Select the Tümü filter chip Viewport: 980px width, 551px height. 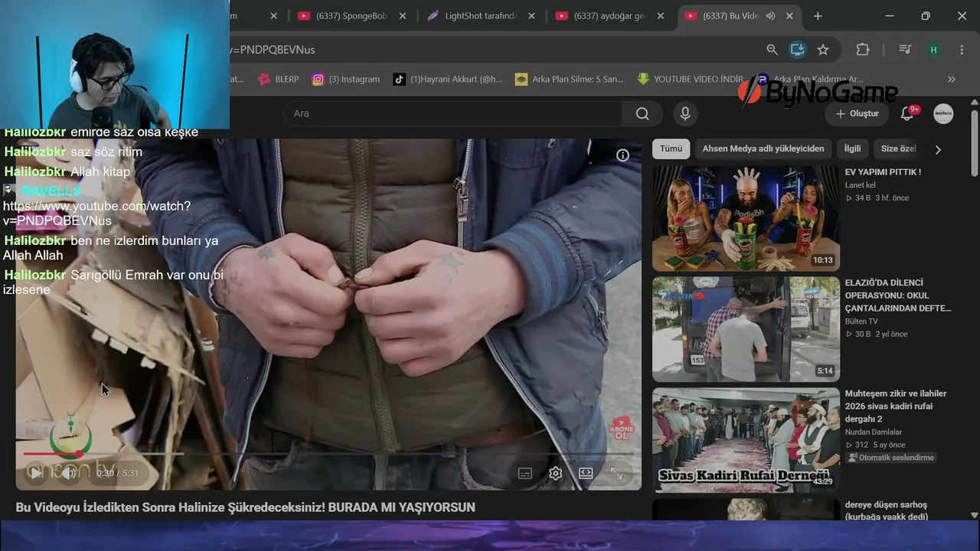(671, 149)
